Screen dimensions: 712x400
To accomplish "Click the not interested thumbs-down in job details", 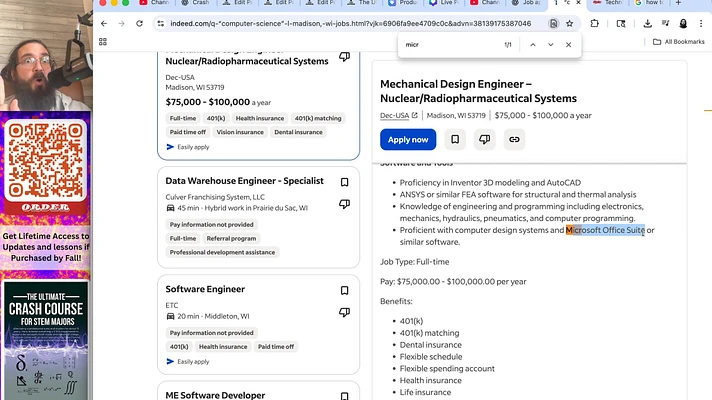I will click(x=484, y=140).
